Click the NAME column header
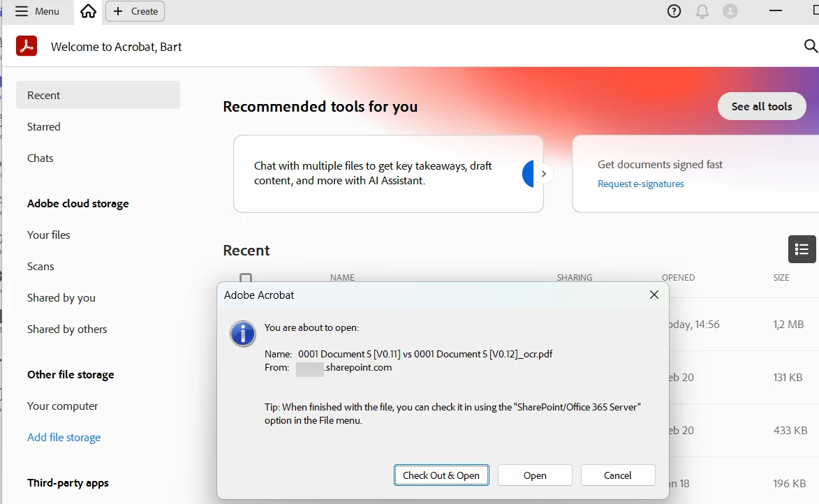 tap(342, 277)
